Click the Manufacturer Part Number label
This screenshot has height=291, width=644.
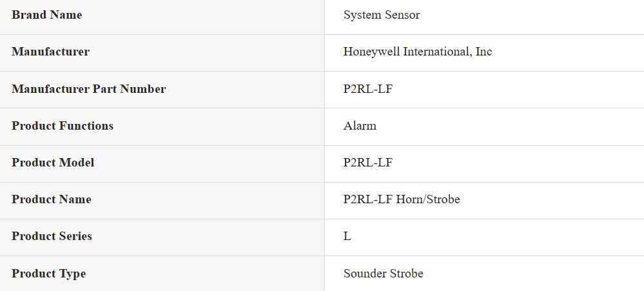coord(89,89)
